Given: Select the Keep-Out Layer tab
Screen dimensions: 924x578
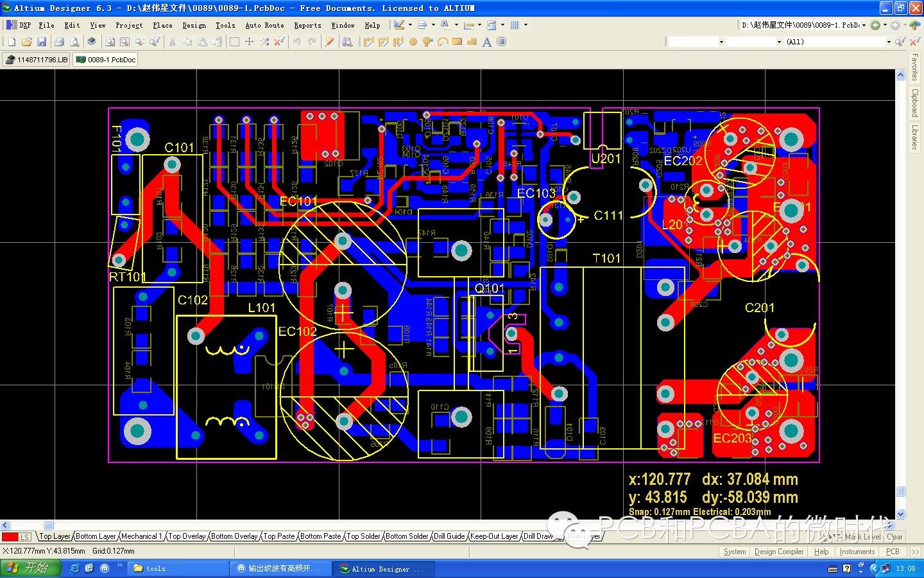Looking at the screenshot, I should click(494, 536).
